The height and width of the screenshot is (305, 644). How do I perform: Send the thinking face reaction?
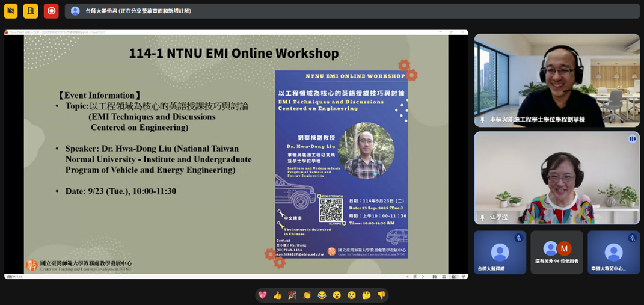pos(366,295)
